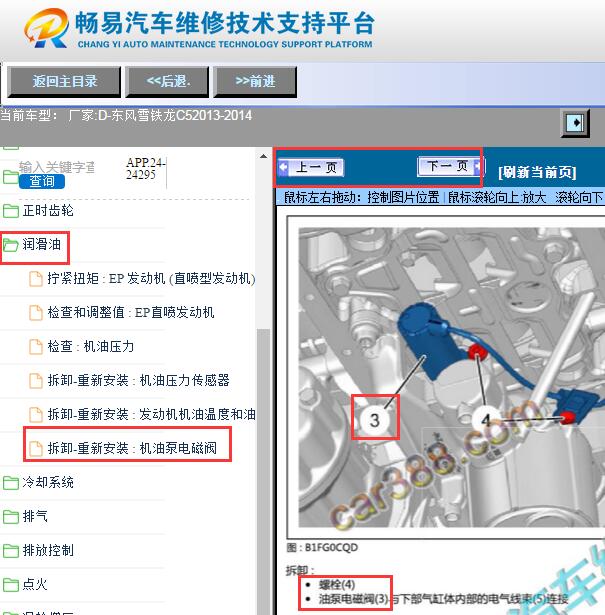Open 拆卸-重新安装 : 发动机机油温度 document

[151, 414]
